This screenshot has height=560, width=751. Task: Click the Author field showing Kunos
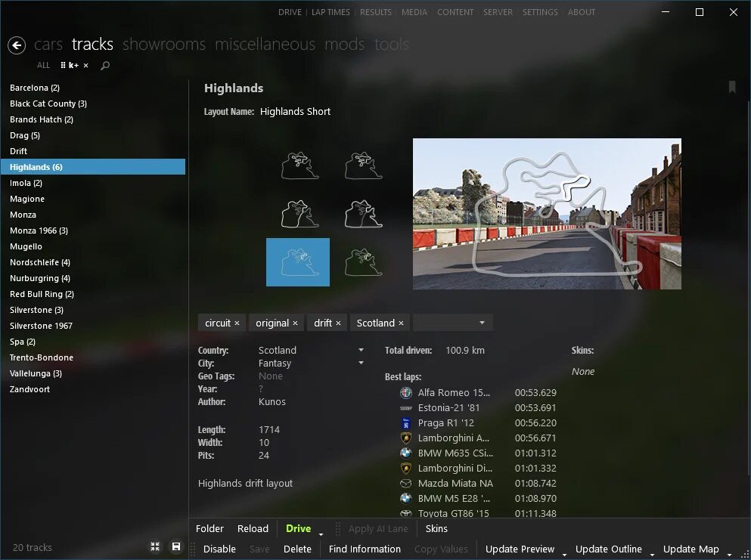tap(272, 402)
